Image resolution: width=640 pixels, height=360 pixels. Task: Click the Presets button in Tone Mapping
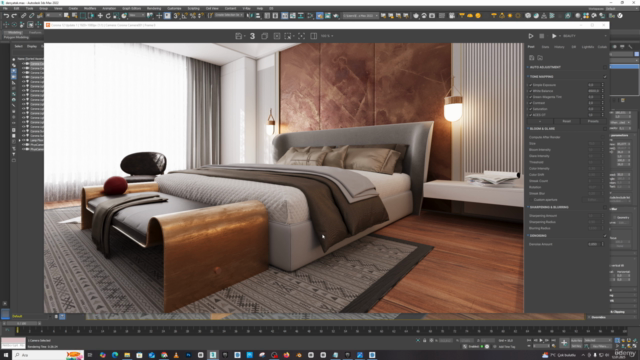(x=593, y=121)
